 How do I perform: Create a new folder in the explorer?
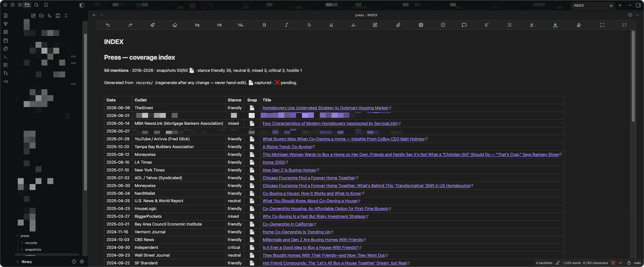pos(41,16)
